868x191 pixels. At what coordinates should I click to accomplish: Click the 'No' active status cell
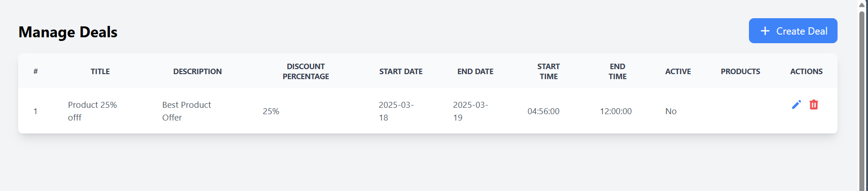671,111
